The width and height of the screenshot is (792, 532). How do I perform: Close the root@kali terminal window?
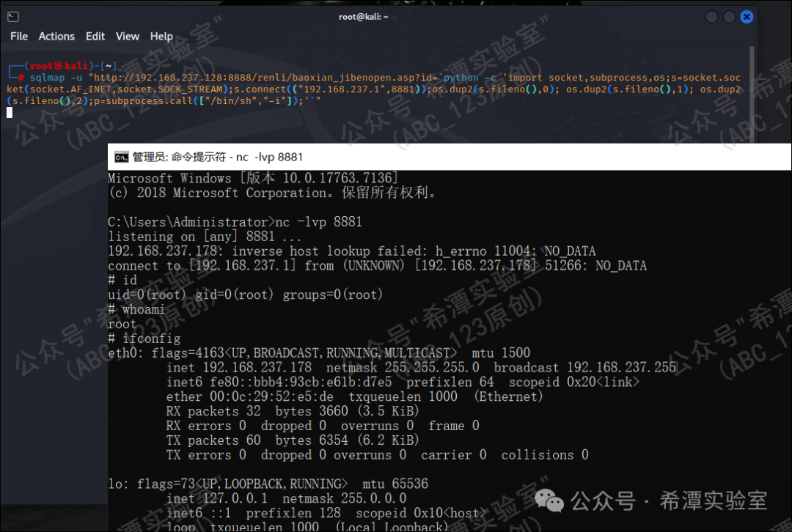(x=747, y=17)
